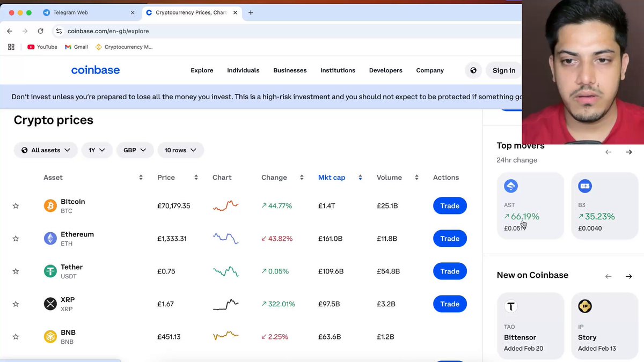Trade Bitcoin using its Trade button
The height and width of the screenshot is (362, 644).
(450, 206)
